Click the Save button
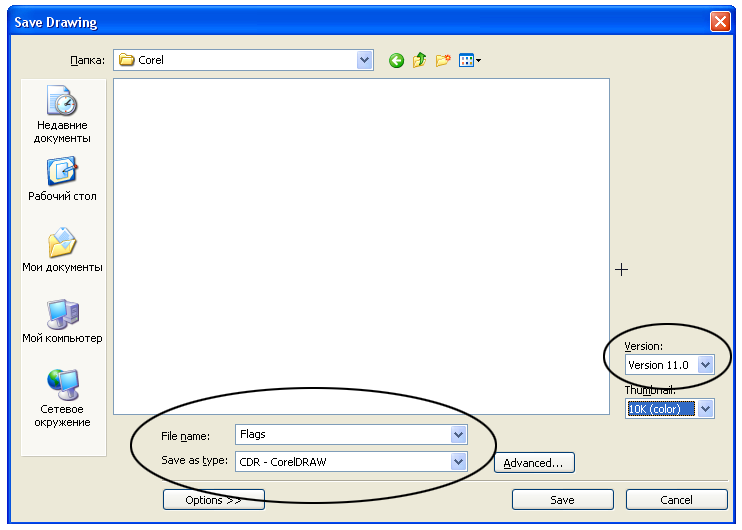 563,500
